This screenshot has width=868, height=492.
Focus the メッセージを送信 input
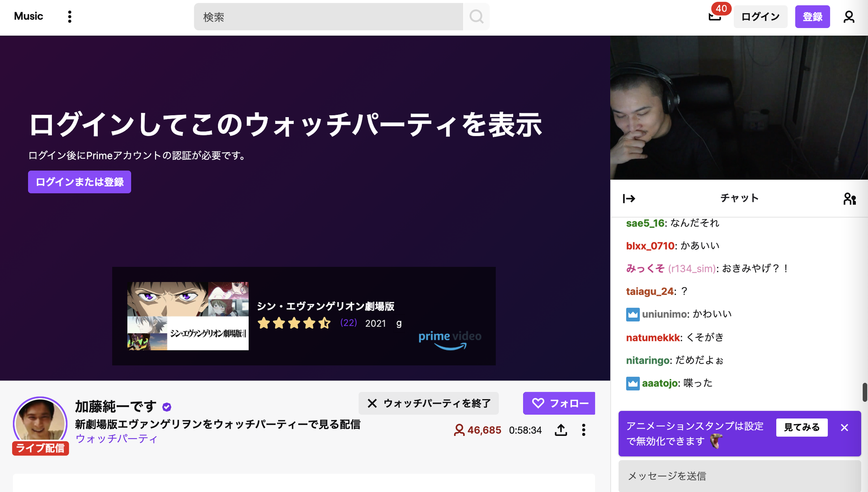coord(739,476)
